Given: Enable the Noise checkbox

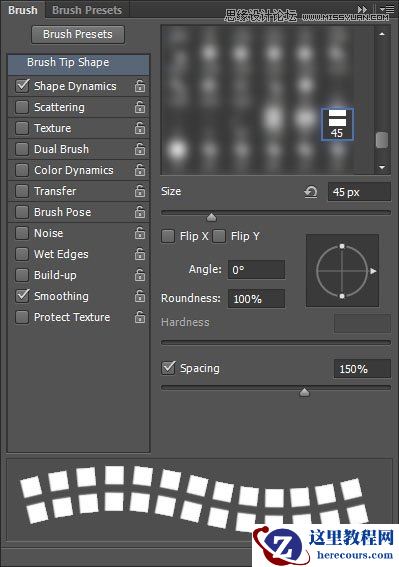Looking at the screenshot, I should click(22, 233).
